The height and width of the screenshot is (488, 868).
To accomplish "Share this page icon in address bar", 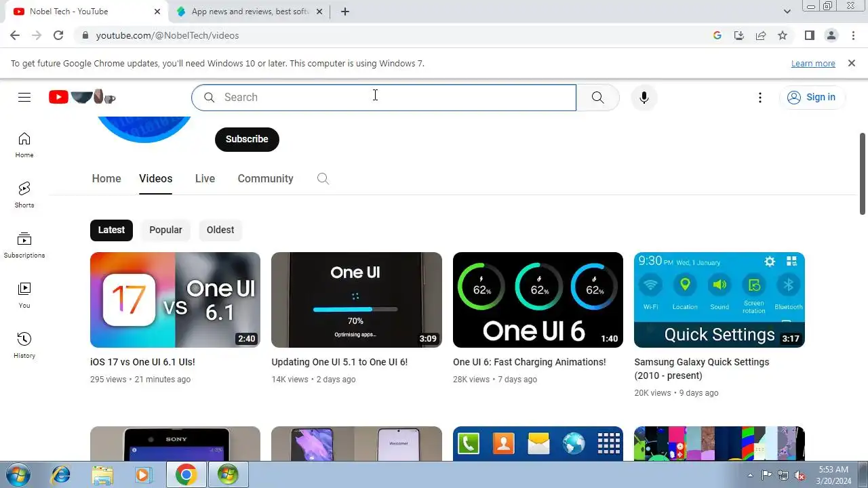I will 761,35.
